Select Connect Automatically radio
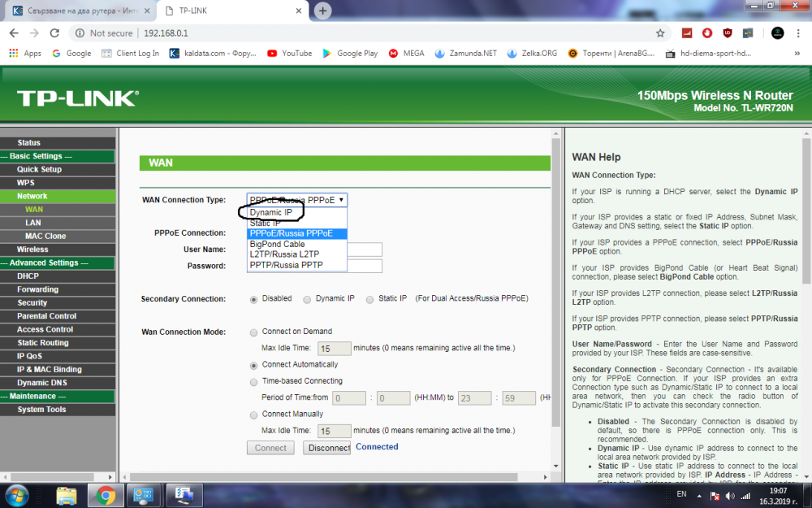The height and width of the screenshot is (508, 812). (253, 366)
